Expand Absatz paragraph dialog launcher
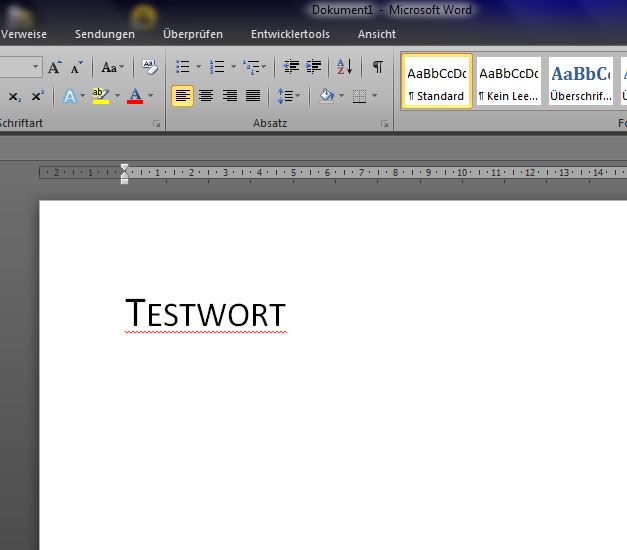 [384, 124]
